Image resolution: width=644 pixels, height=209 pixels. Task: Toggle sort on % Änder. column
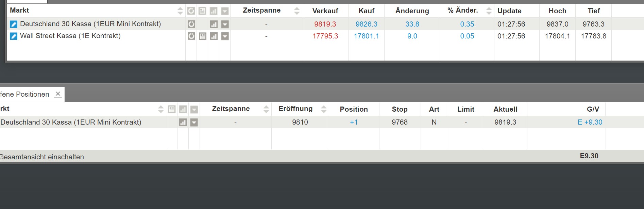point(489,11)
